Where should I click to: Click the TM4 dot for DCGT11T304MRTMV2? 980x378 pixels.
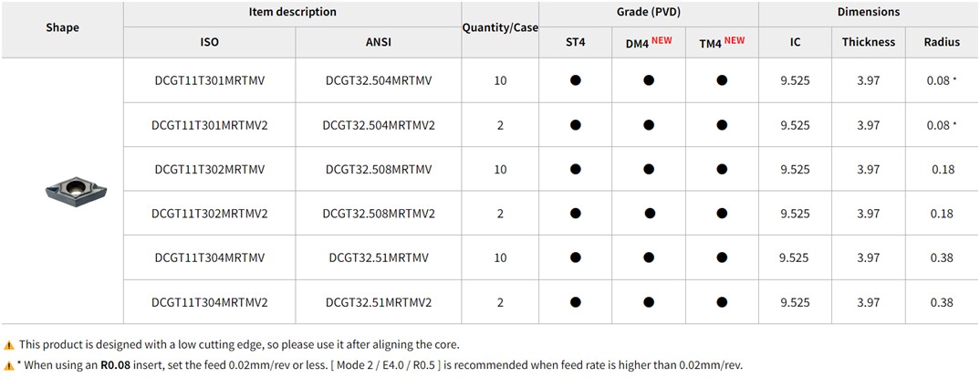pyautogui.click(x=722, y=302)
